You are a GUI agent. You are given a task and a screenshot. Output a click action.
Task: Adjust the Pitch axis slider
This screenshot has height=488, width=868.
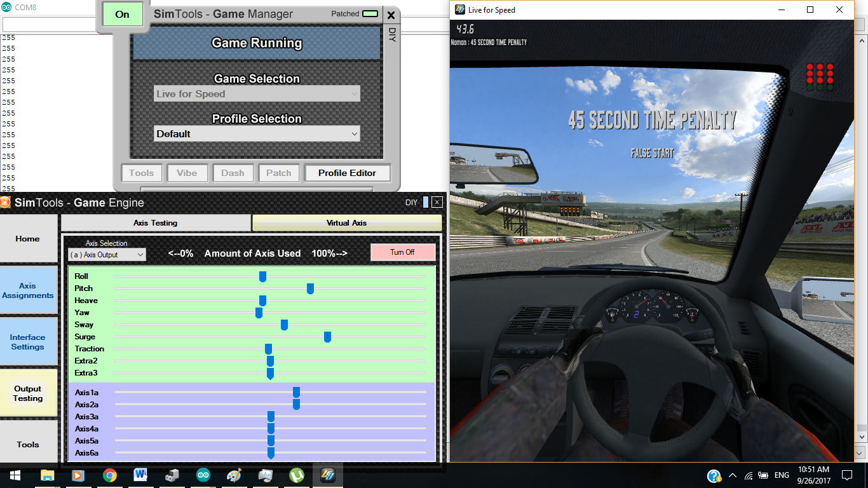pyautogui.click(x=310, y=288)
